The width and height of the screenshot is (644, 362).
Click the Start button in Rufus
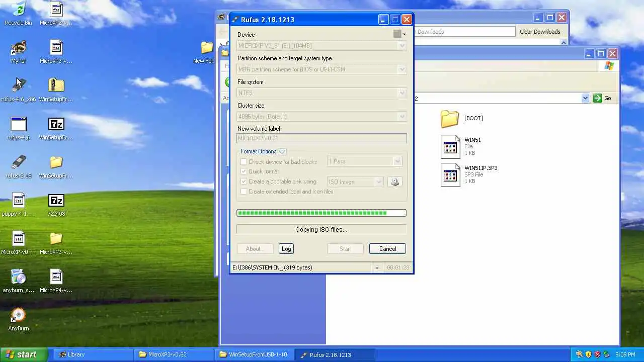tap(345, 249)
